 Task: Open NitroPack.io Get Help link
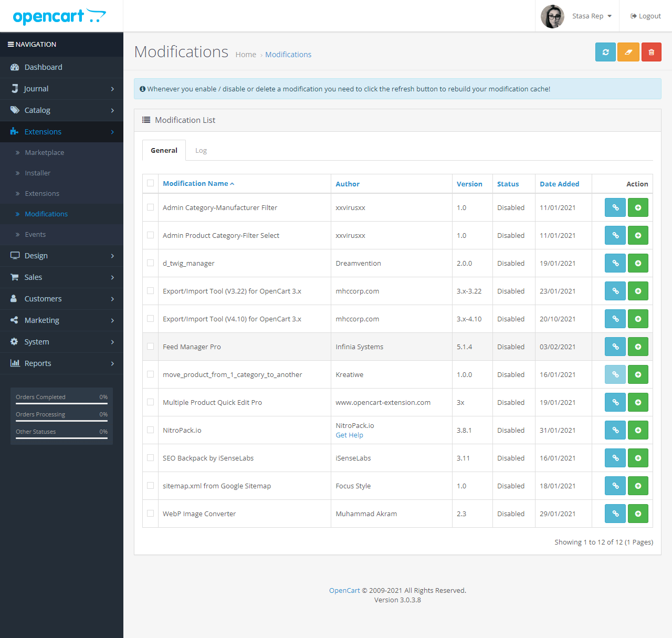coord(349,435)
